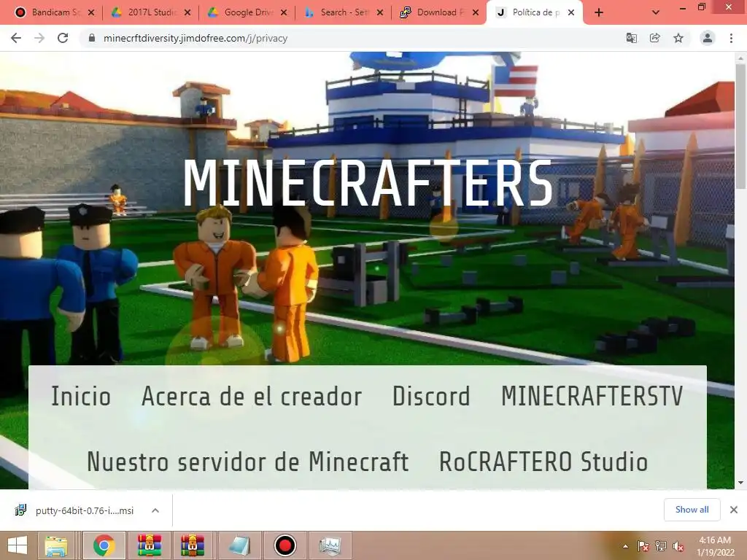Close the Política de privacidad tab
This screenshot has height=560, width=747.
click(571, 12)
